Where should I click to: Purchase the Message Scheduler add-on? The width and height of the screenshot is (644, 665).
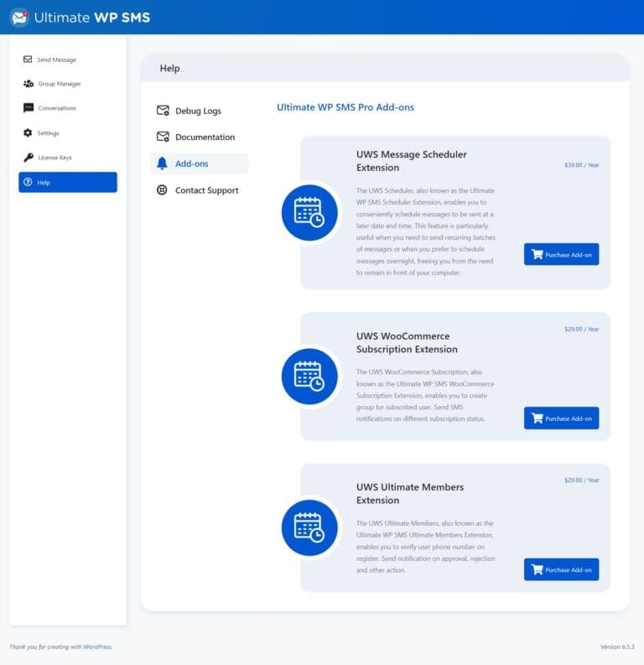click(x=561, y=254)
